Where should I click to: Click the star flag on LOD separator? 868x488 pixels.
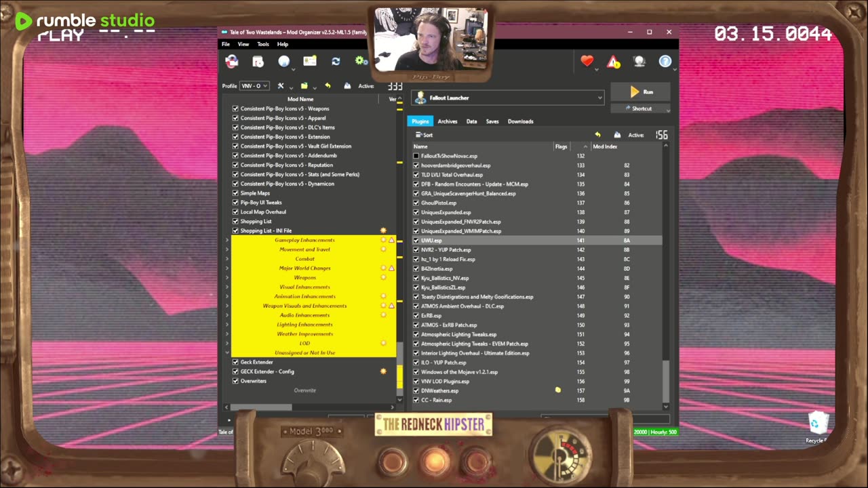[x=383, y=343]
